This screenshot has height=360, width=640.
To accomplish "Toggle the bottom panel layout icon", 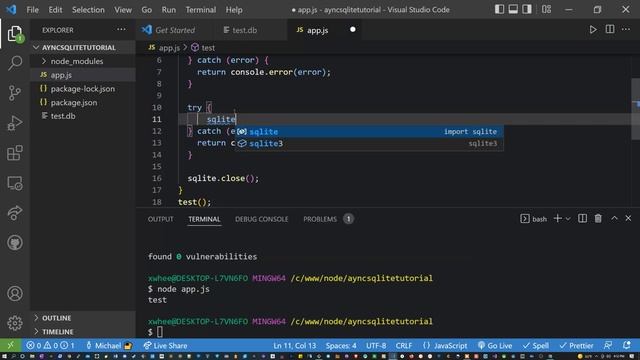I will coord(513,9).
